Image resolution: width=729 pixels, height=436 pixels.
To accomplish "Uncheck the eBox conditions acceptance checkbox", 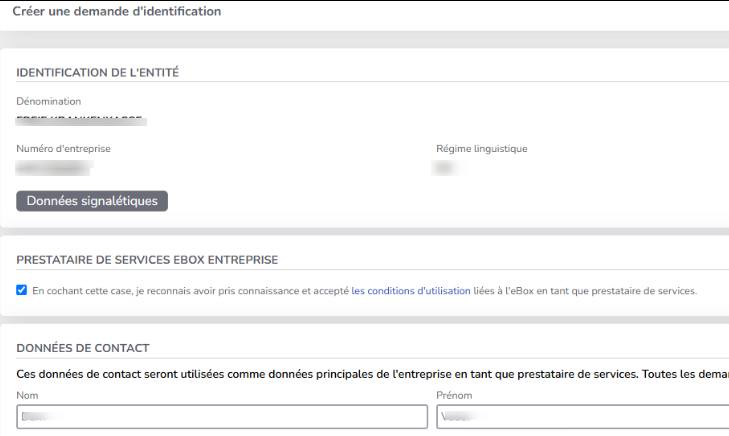I will [22, 291].
